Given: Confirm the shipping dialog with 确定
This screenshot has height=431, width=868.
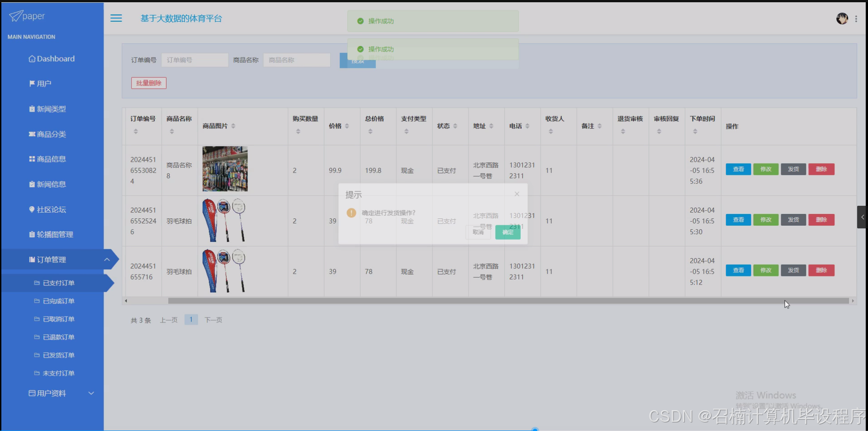Looking at the screenshot, I should 508,232.
